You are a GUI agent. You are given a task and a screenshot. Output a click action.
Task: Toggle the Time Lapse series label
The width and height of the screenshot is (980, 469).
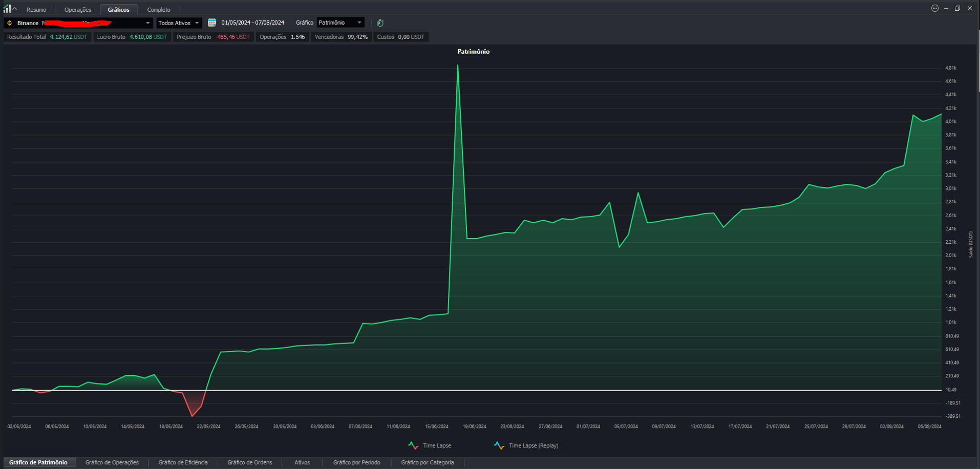(x=437, y=445)
